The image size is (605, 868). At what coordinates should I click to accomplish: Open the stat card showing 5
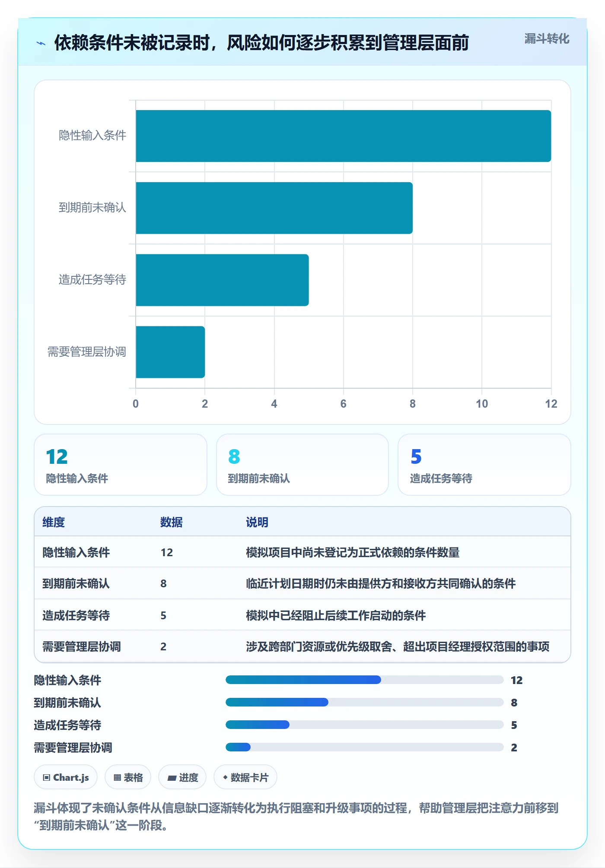[x=484, y=465]
